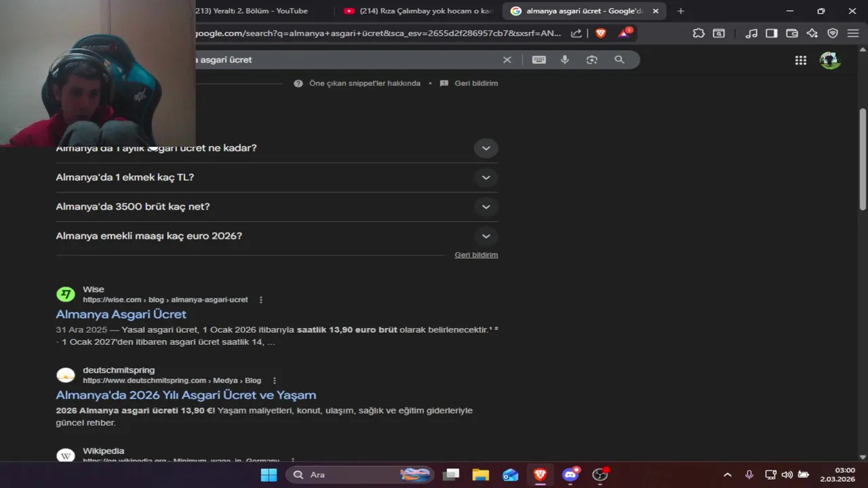Open Google Lens image search
This screenshot has height=488, width=868.
click(x=592, y=60)
